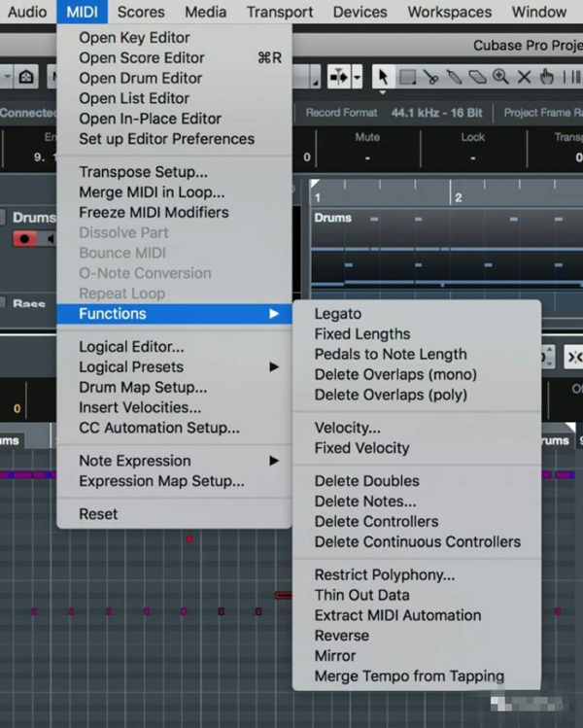Choose Merge MIDI in Loop
583x728 pixels.
174,192
